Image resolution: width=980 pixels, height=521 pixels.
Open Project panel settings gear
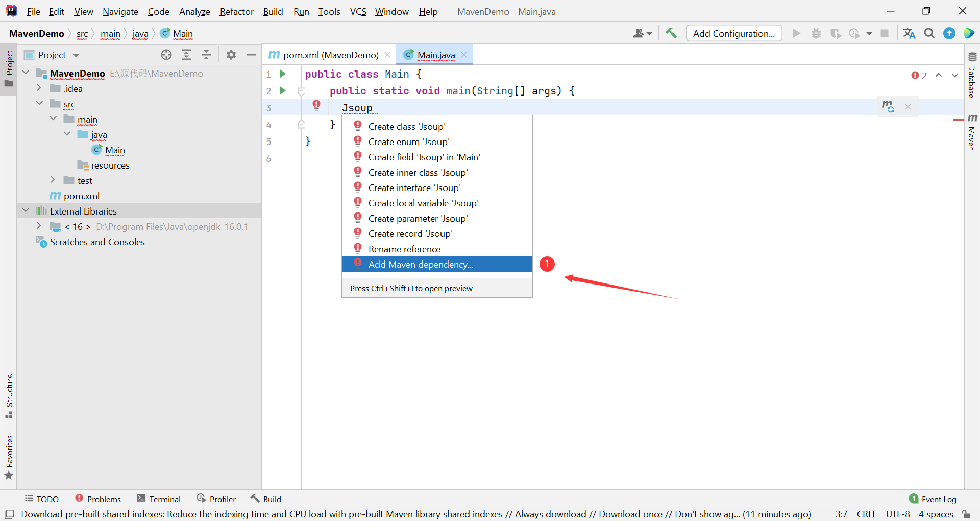click(231, 55)
